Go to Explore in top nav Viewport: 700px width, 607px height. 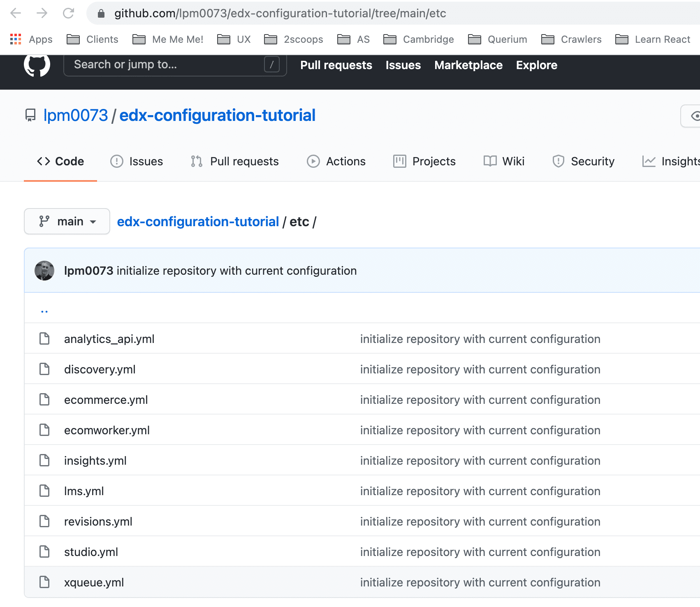pyautogui.click(x=537, y=65)
